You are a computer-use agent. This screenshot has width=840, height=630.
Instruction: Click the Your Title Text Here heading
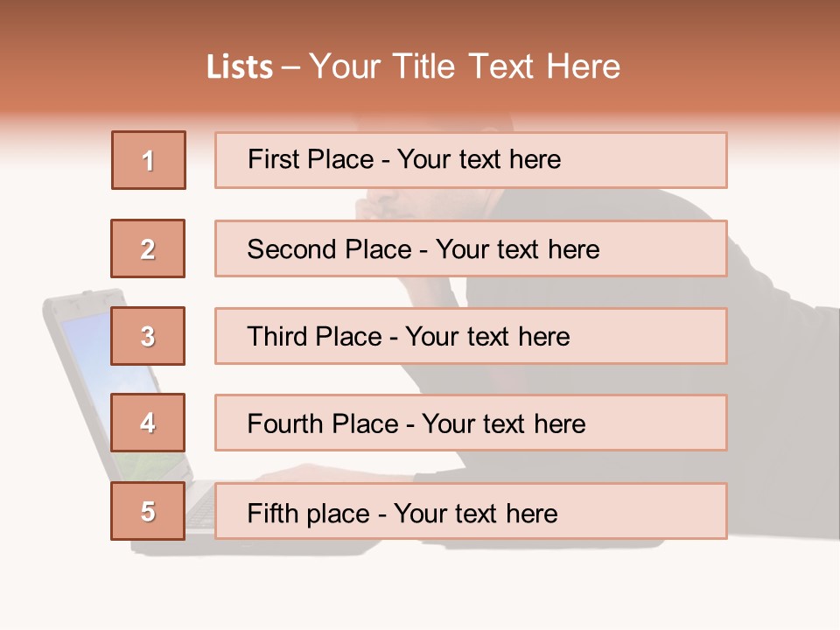point(465,67)
